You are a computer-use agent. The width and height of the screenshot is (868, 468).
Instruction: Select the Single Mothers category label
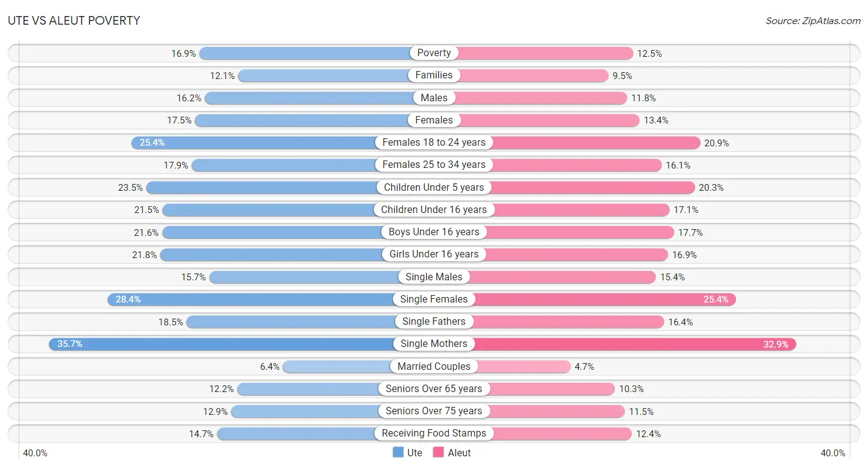coord(434,344)
